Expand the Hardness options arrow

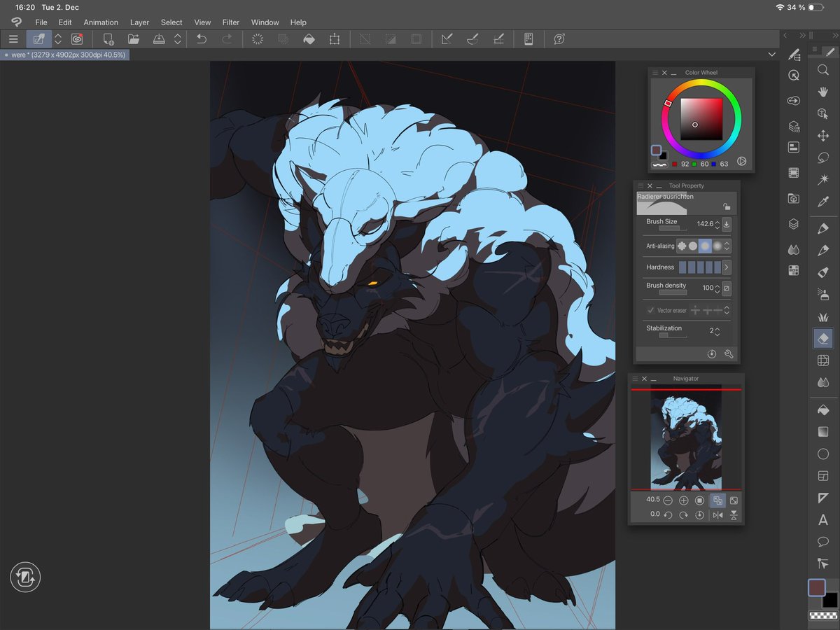(728, 267)
